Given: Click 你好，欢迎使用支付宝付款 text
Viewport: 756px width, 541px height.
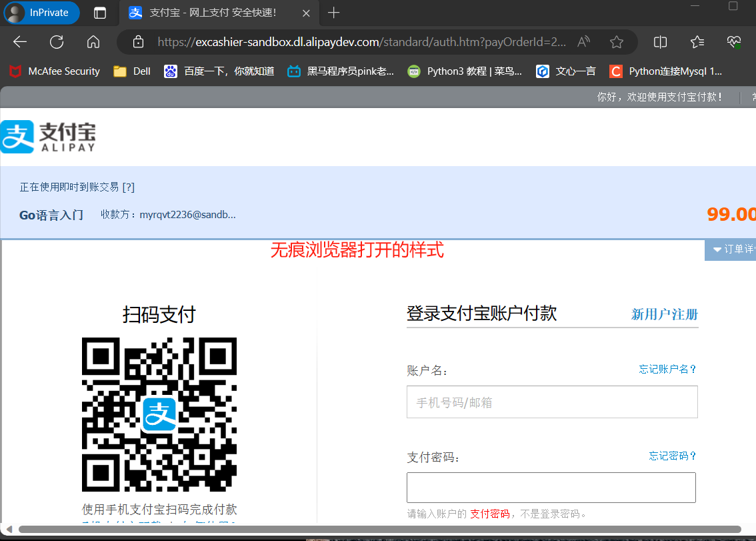Looking at the screenshot, I should click(659, 97).
